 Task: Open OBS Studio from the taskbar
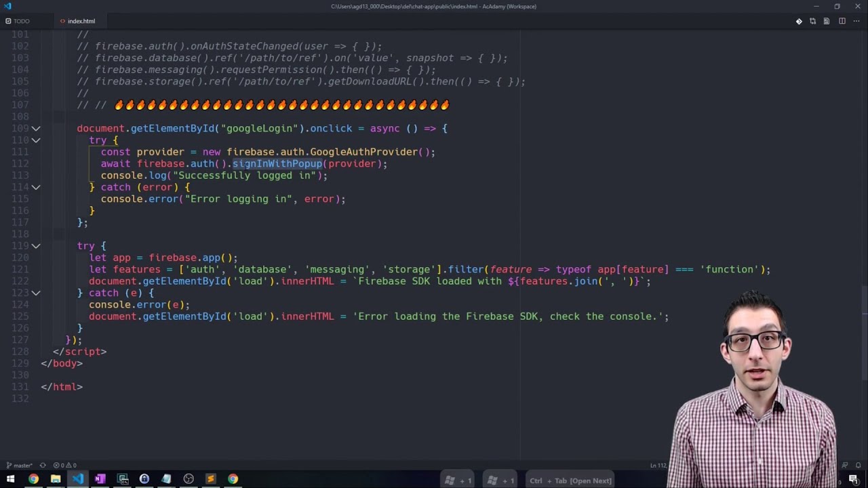[189, 479]
